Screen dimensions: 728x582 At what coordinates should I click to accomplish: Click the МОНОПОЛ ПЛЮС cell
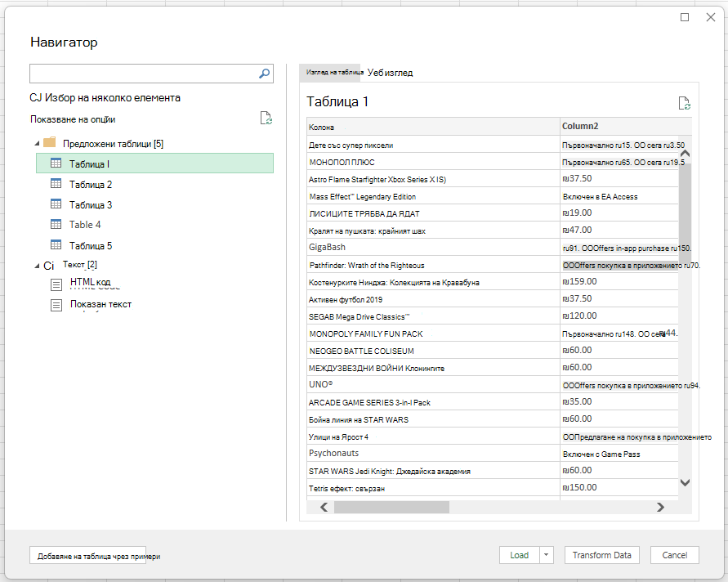(x=433, y=162)
